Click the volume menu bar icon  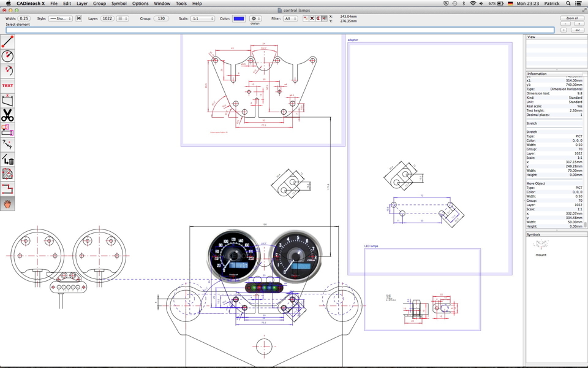coord(481,4)
